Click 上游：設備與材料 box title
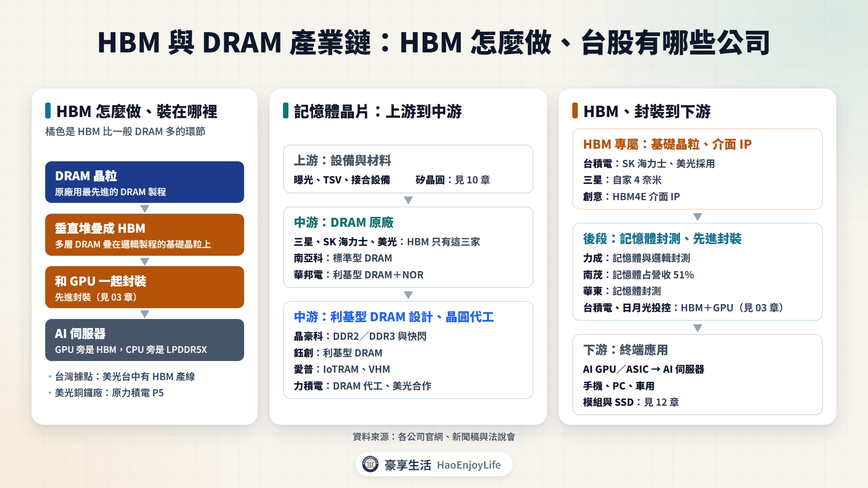The width and height of the screenshot is (868, 488). [342, 160]
